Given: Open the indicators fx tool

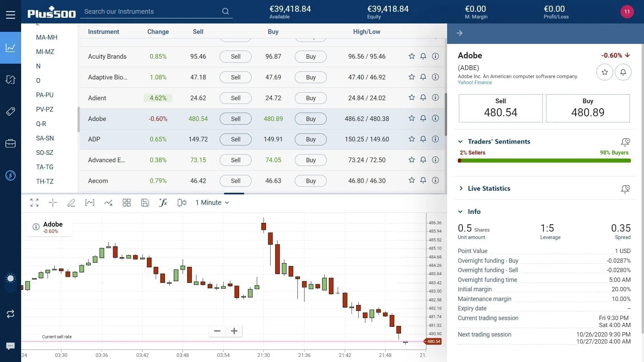Looking at the screenshot, I should point(163,202).
